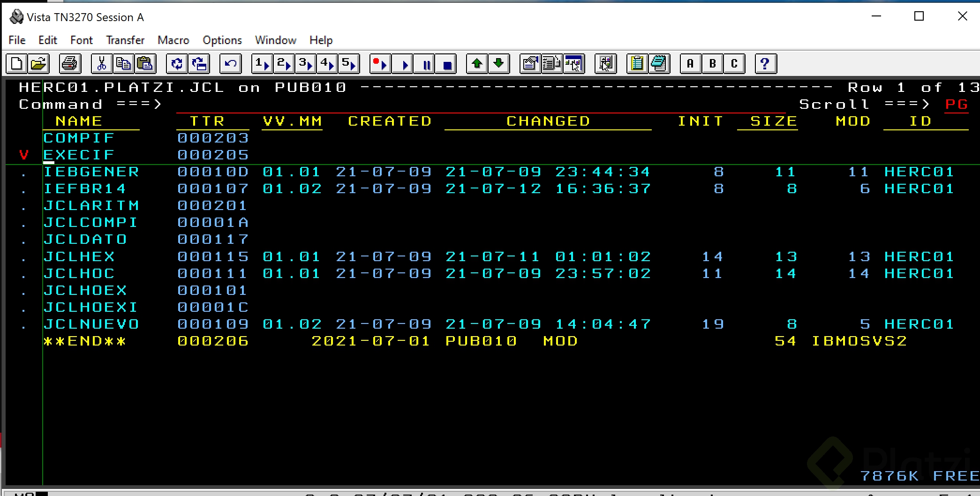
Task: Click the TTR column header
Action: tap(207, 121)
